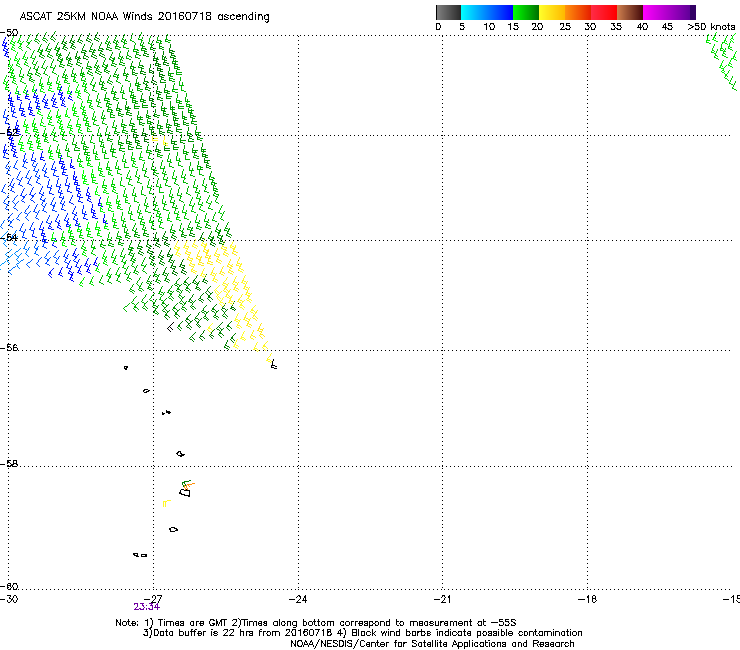This screenshot has height=650, width=740.
Task: Click the '-18' longitude axis label
Action: click(587, 599)
